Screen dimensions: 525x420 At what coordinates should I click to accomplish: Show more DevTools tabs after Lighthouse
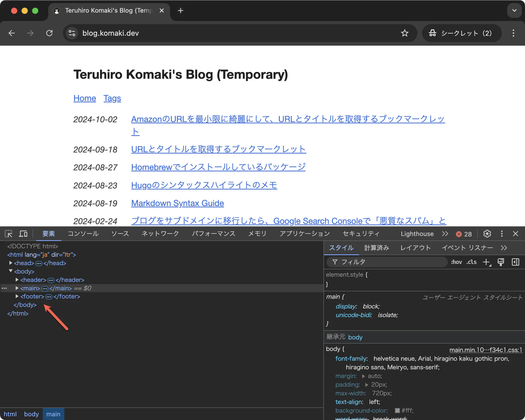pos(445,234)
